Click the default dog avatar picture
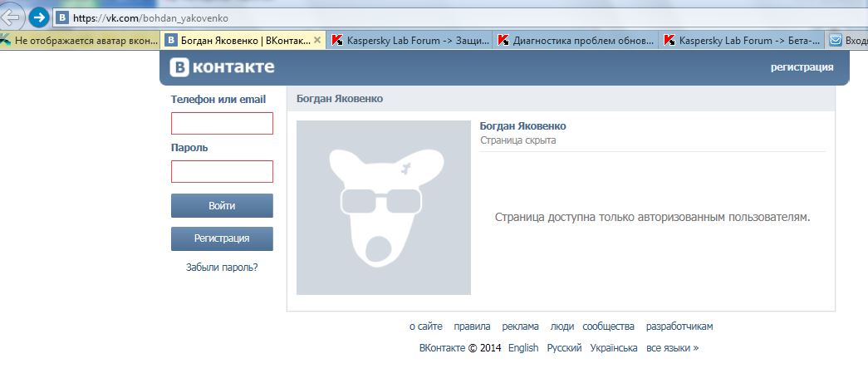 click(384, 208)
